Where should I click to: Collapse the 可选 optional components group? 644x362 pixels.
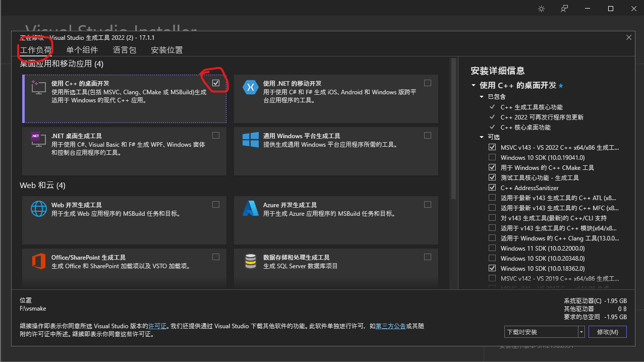tap(482, 137)
